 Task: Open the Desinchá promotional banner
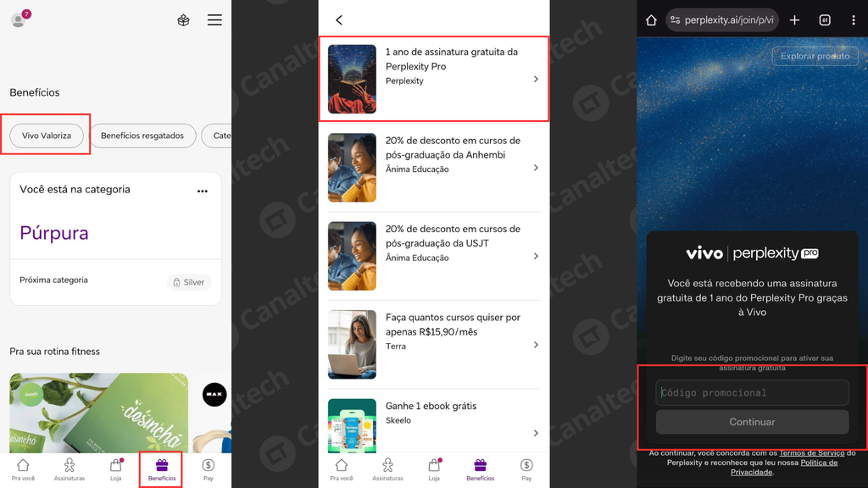98,413
